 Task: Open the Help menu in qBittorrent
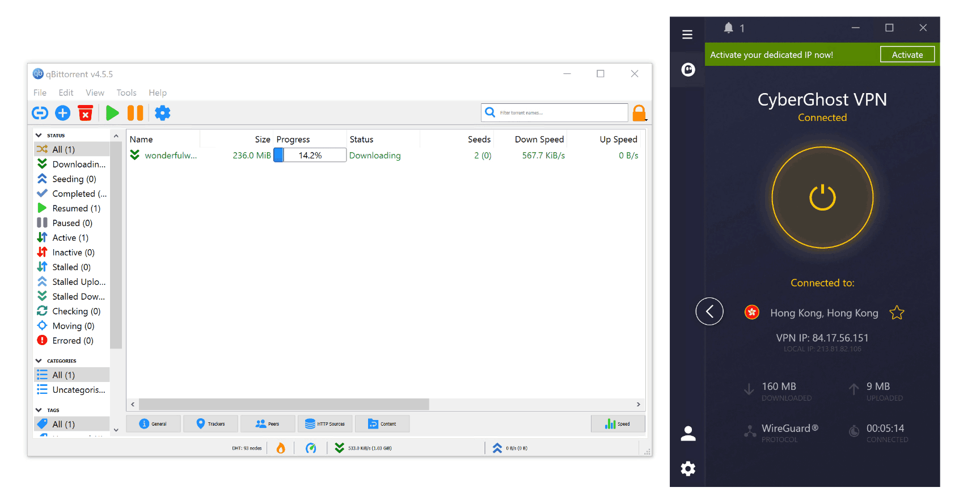click(x=158, y=93)
